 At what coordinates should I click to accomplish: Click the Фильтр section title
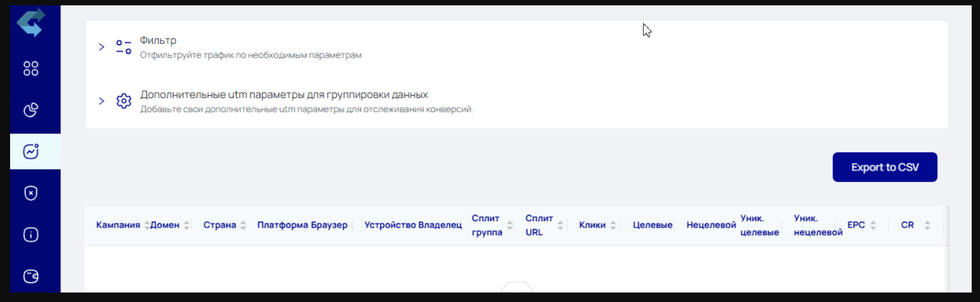[158, 40]
